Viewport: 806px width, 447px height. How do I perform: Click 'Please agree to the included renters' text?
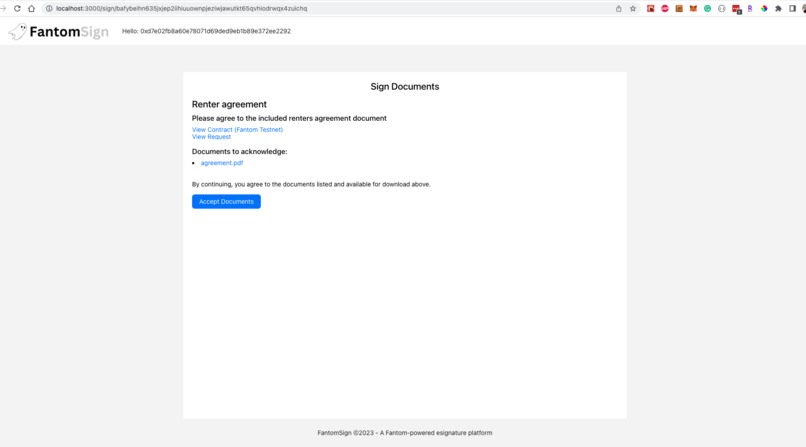289,118
